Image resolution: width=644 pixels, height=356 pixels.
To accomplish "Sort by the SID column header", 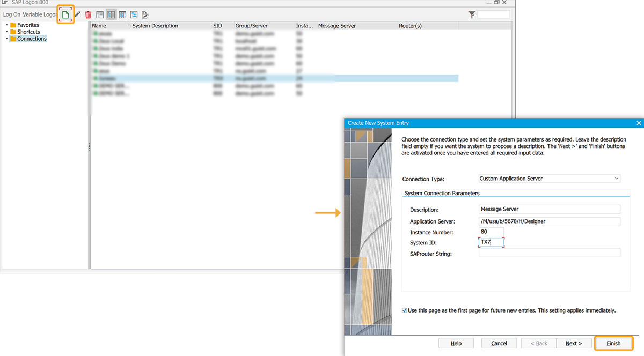I will tap(217, 26).
